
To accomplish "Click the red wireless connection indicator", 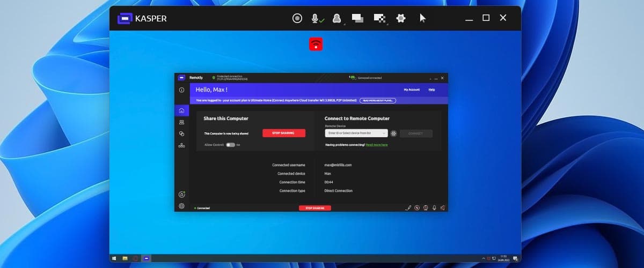I will coord(316,44).
